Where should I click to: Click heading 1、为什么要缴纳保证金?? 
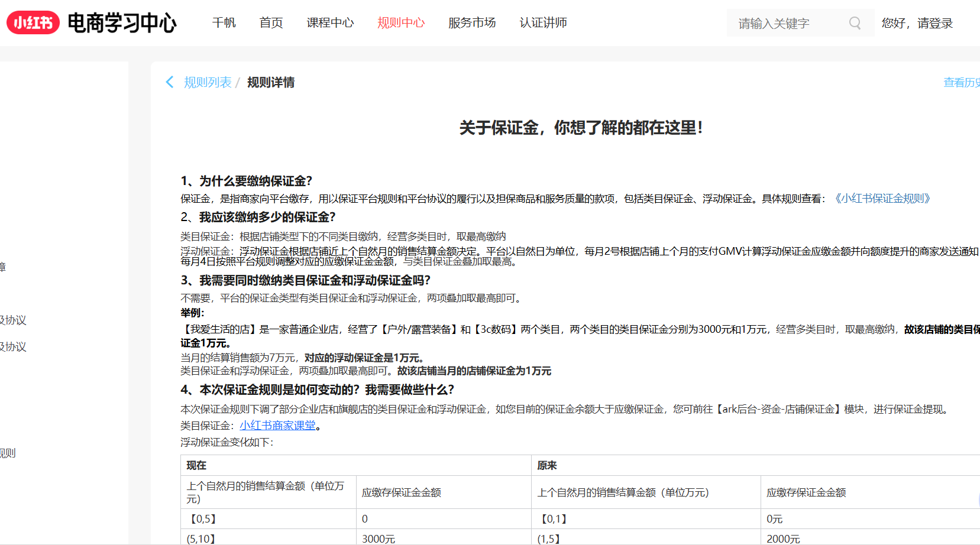pos(247,181)
